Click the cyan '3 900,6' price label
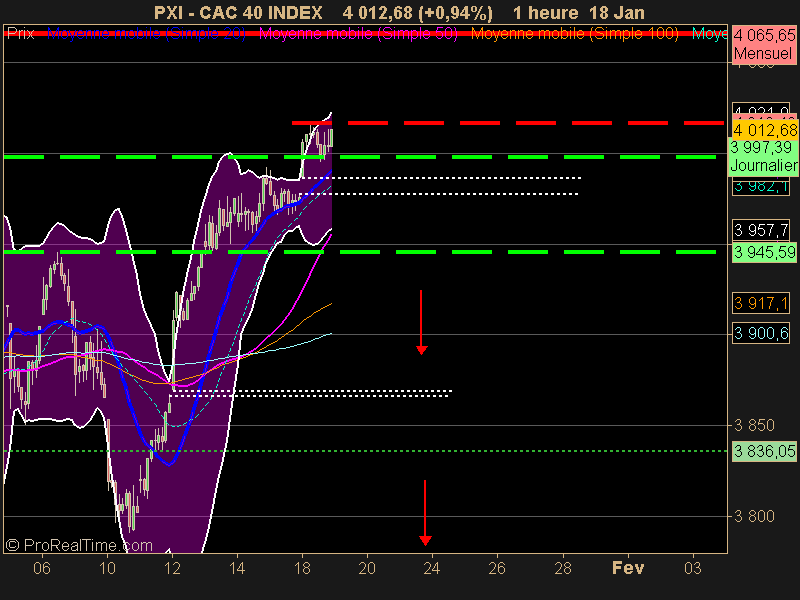Image resolution: width=800 pixels, height=600 pixels. [x=761, y=334]
